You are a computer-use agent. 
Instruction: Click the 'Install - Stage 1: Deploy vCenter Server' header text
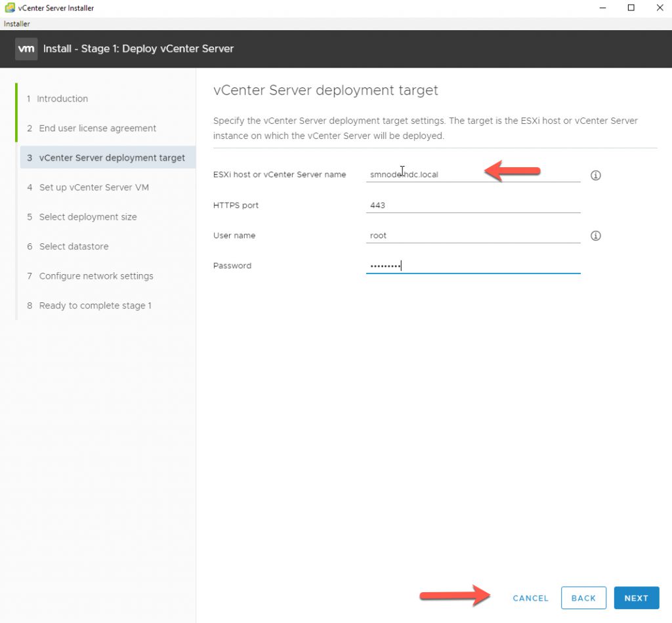pos(138,49)
